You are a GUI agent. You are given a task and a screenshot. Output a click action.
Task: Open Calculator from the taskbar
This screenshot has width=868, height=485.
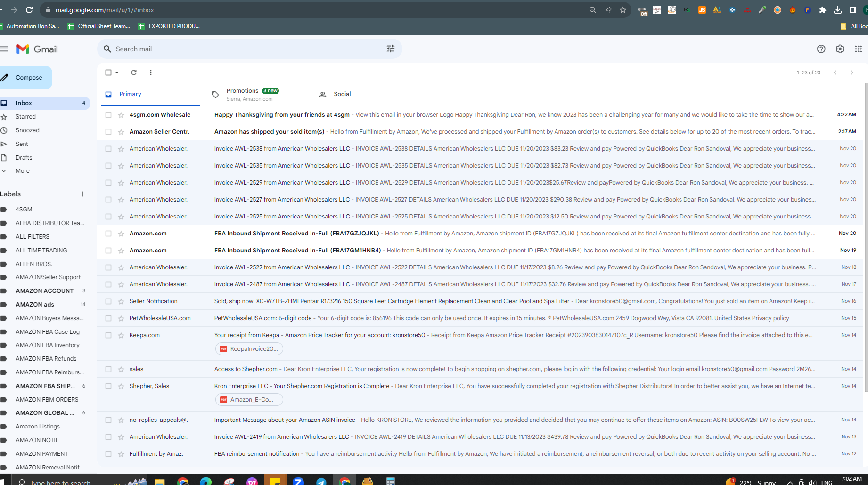click(391, 481)
